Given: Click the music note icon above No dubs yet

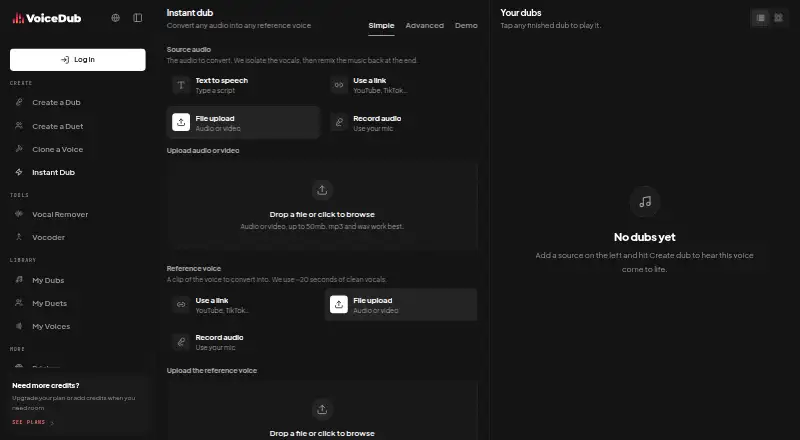Looking at the screenshot, I should [645, 202].
